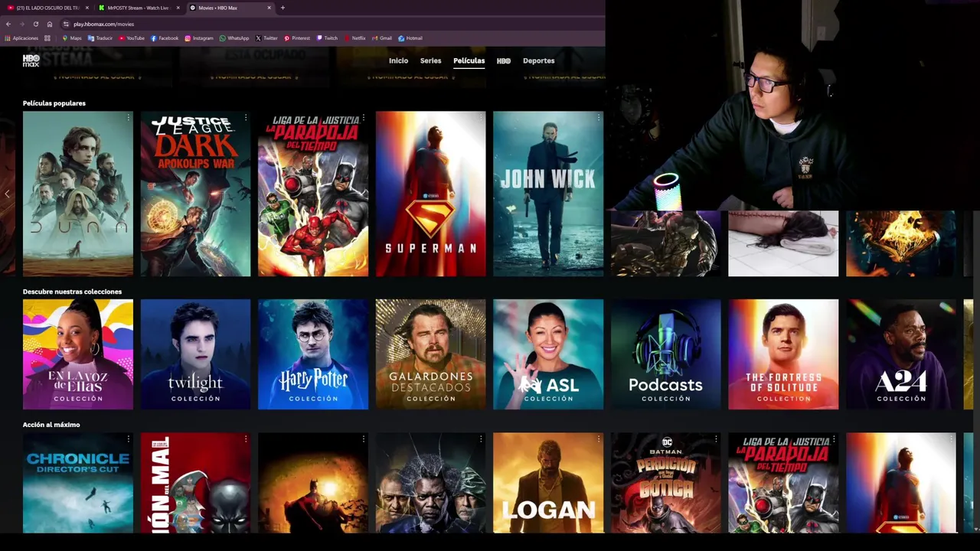
Task: Click the HBO Max logo
Action: click(31, 60)
